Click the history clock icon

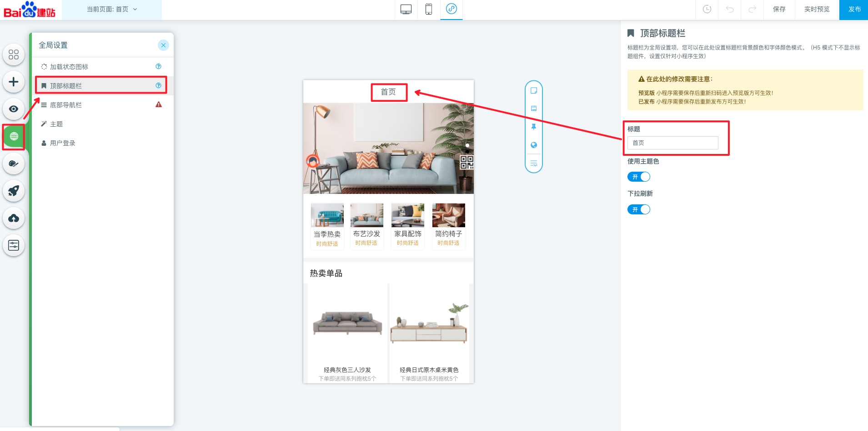point(707,9)
